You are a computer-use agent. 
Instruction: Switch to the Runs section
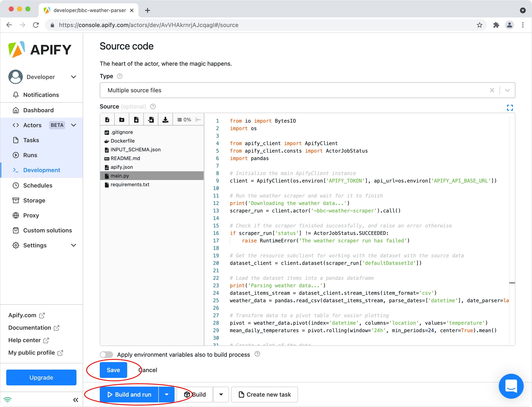point(30,155)
